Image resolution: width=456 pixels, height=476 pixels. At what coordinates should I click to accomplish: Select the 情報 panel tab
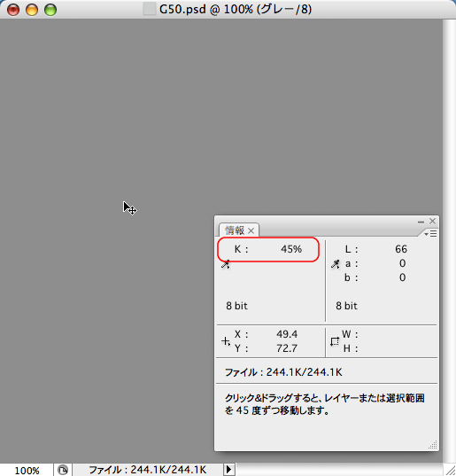235,230
